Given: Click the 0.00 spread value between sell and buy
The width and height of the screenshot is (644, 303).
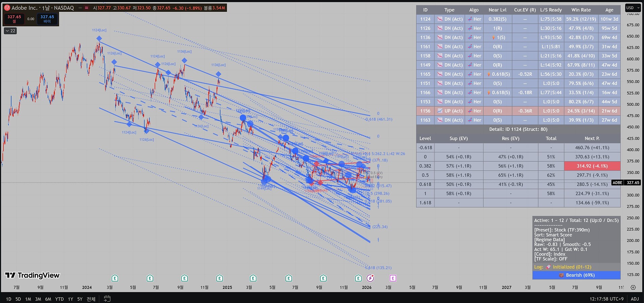Looking at the screenshot, I should 31,19.
